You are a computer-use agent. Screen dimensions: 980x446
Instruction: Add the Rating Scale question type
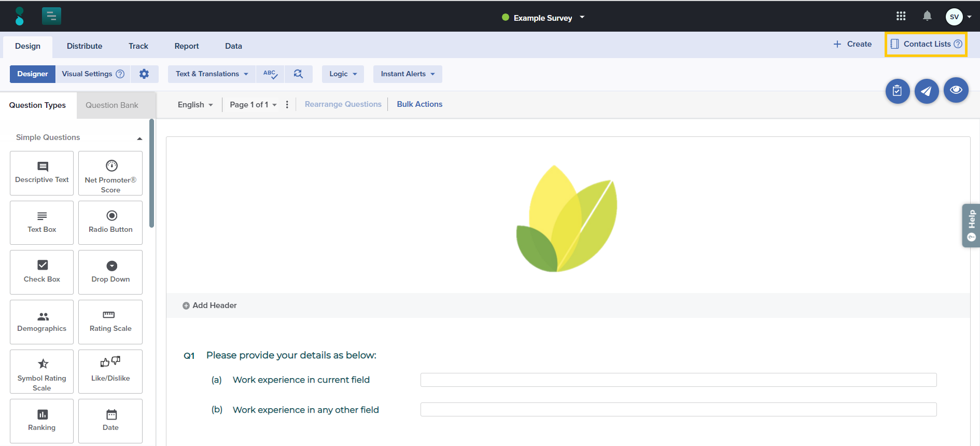(x=110, y=322)
